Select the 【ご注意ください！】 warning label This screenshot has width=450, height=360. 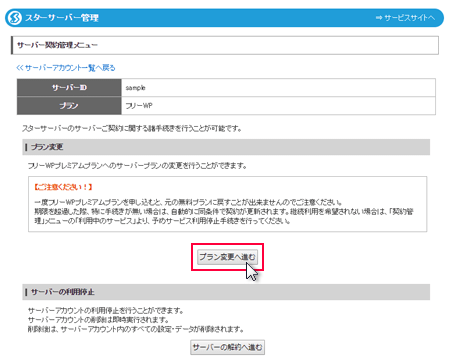click(x=63, y=187)
